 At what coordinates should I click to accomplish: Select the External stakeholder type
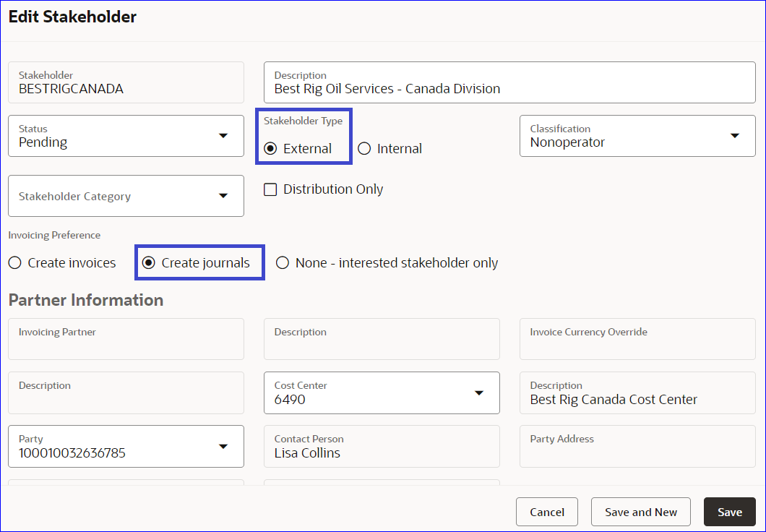(271, 149)
